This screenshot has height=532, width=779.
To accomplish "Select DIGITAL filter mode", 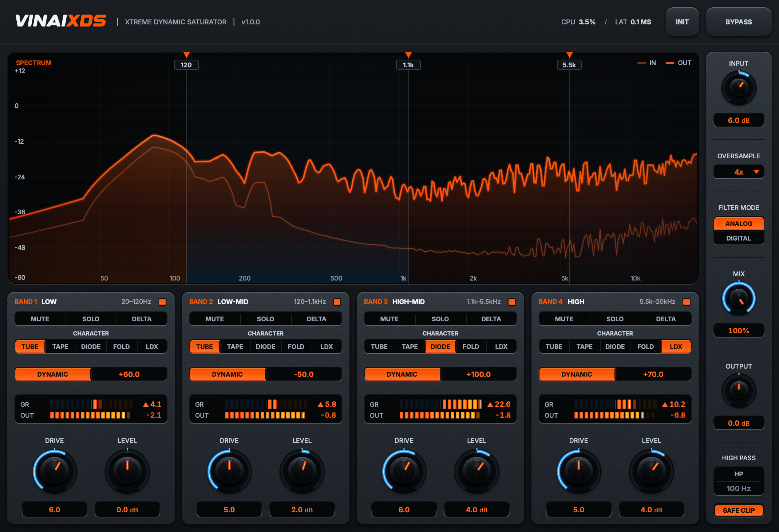I will 739,238.
